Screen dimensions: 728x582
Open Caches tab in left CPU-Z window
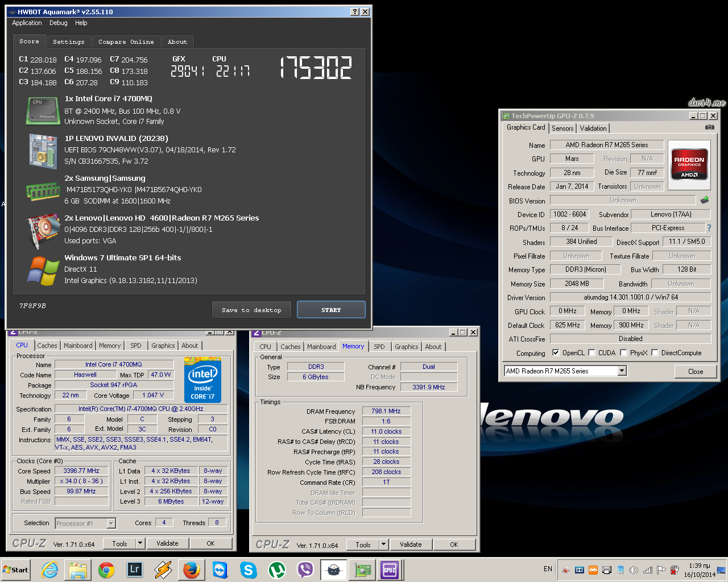click(47, 346)
